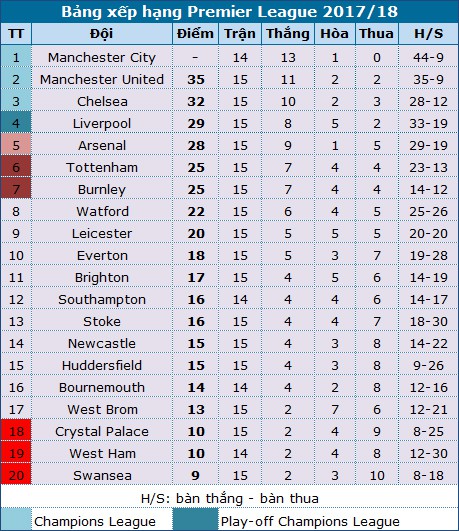Click the Đội column header
Viewport: 459px width, 531px height.
pos(102,34)
